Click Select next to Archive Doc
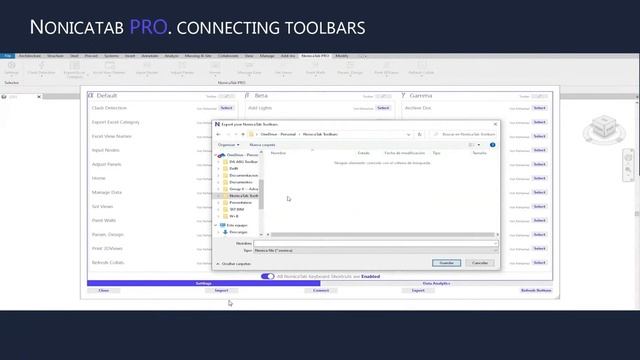 (x=540, y=108)
